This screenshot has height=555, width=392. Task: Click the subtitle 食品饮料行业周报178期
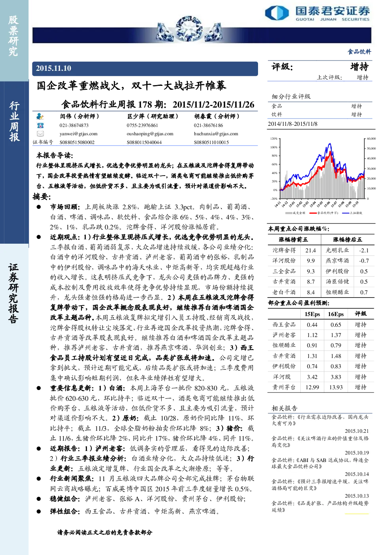point(158,104)
